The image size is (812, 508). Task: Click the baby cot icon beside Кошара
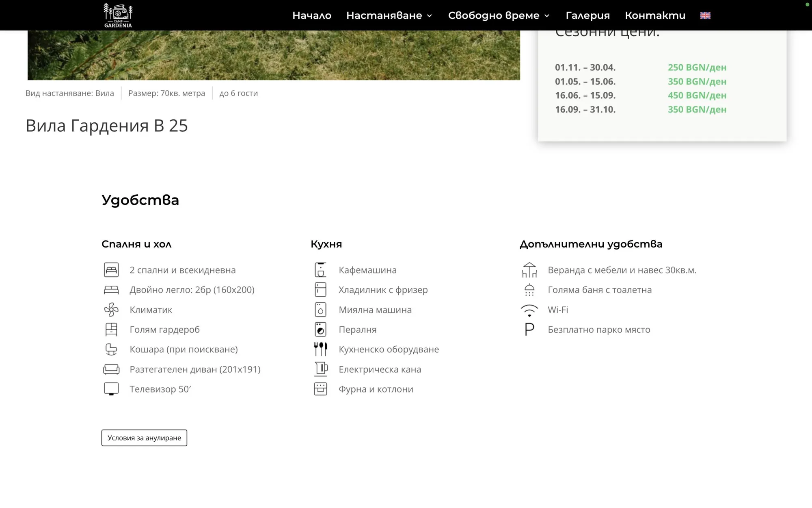[x=111, y=350]
